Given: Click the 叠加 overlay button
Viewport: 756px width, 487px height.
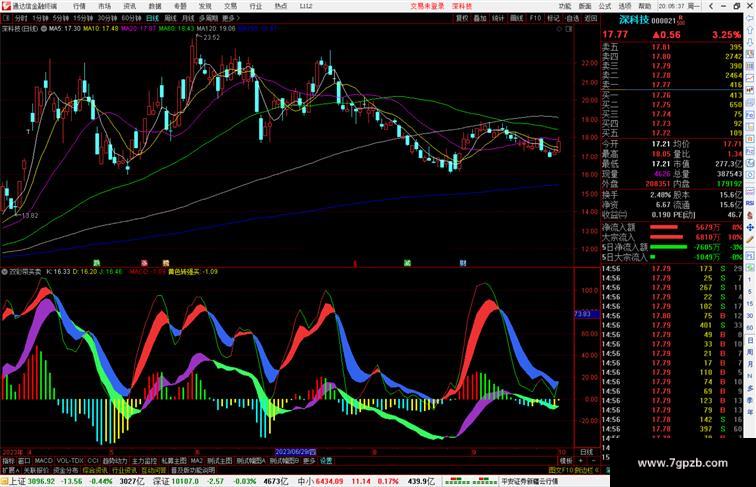Looking at the screenshot, I should click(480, 18).
